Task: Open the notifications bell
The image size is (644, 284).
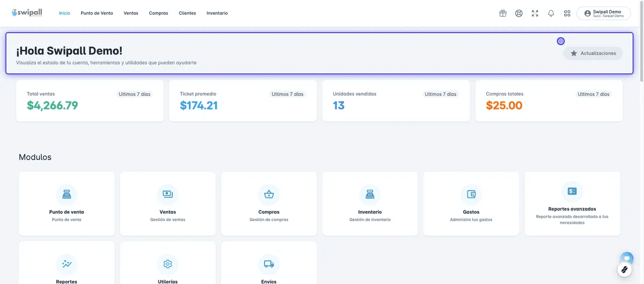Action: pos(551,13)
